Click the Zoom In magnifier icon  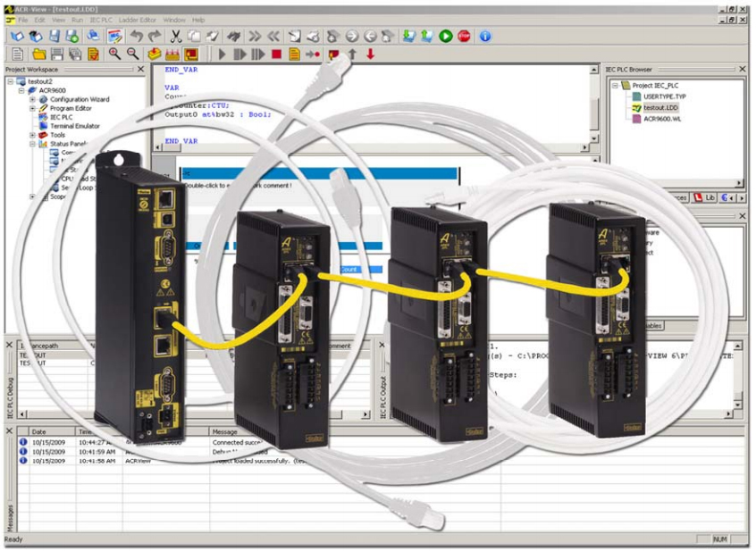pos(114,54)
